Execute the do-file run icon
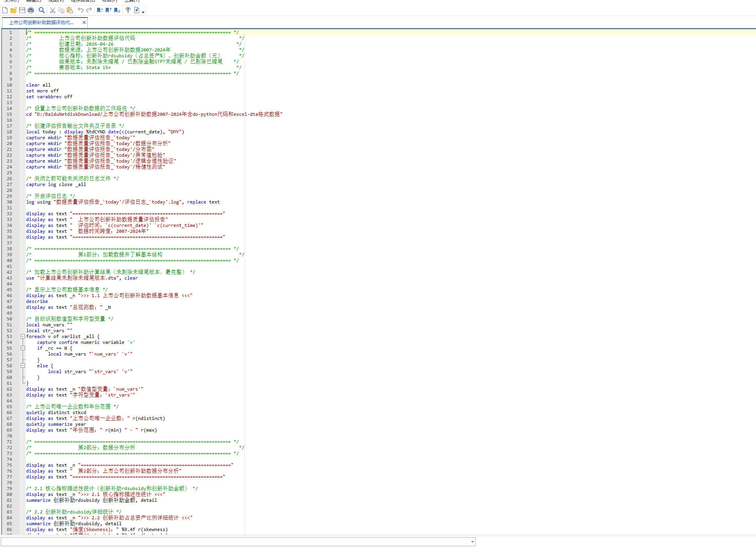Image resolution: width=756 pixels, height=547 pixels. [137, 10]
